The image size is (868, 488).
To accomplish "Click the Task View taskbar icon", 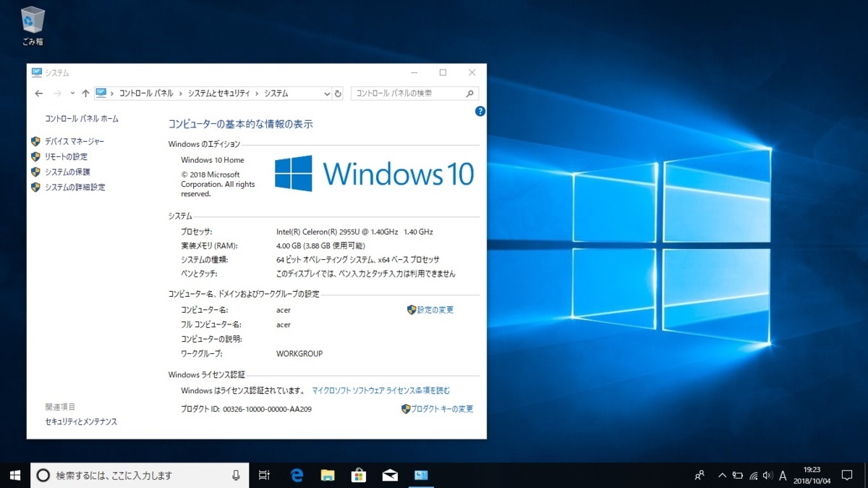I will point(265,475).
